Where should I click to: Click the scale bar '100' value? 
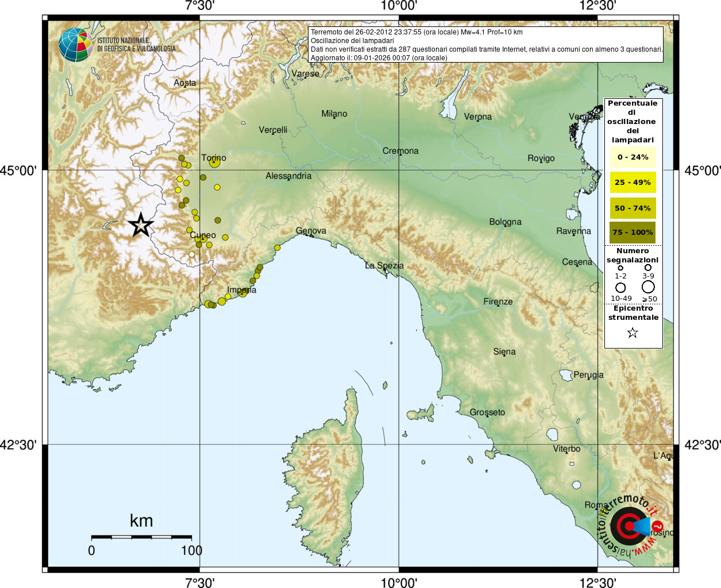click(x=191, y=550)
